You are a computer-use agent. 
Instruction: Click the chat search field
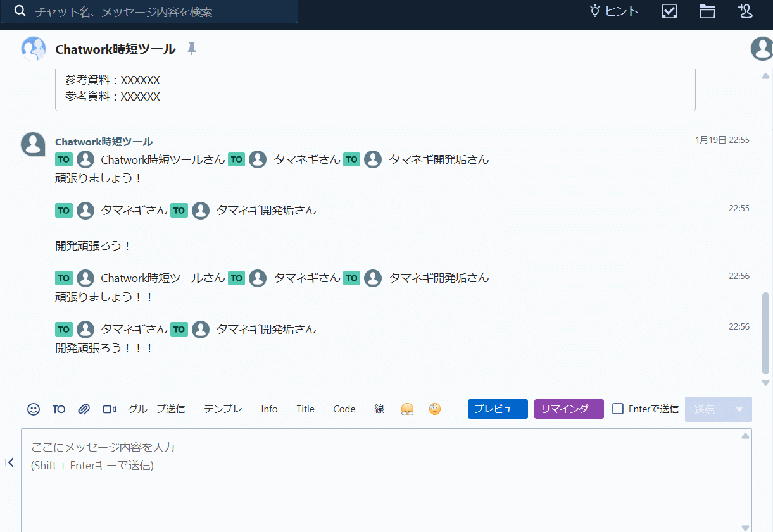pos(149,11)
